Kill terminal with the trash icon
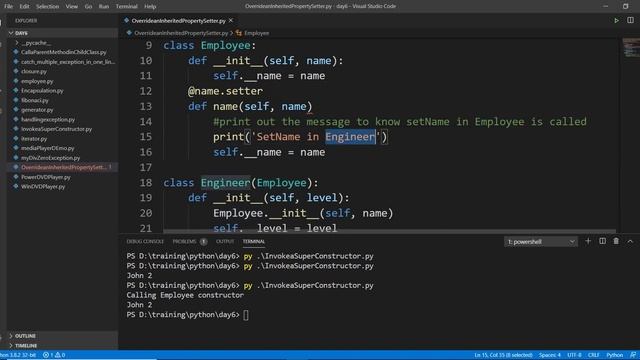 [x=616, y=241]
